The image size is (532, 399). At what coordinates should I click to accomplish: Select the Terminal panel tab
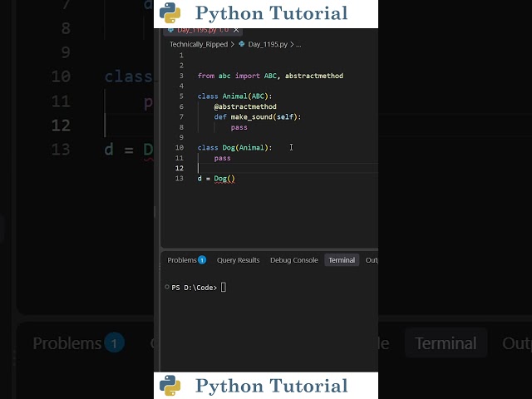click(342, 260)
